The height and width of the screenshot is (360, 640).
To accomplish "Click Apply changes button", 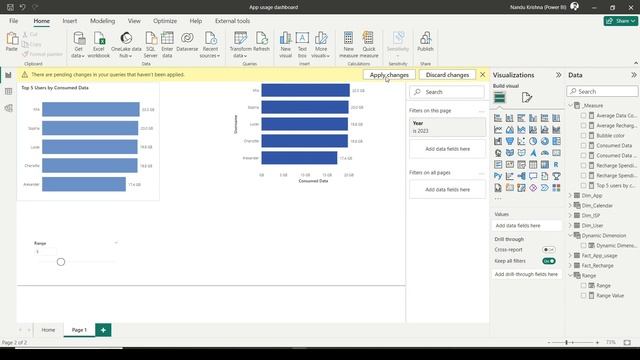I will tap(389, 75).
